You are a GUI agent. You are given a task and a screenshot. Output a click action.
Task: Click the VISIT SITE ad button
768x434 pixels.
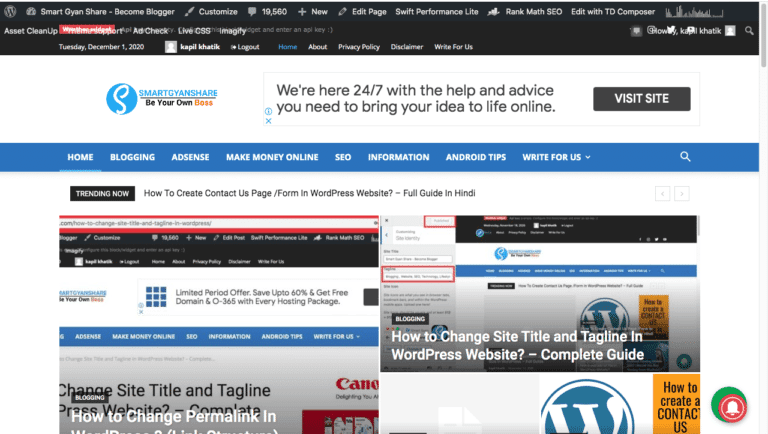click(642, 99)
